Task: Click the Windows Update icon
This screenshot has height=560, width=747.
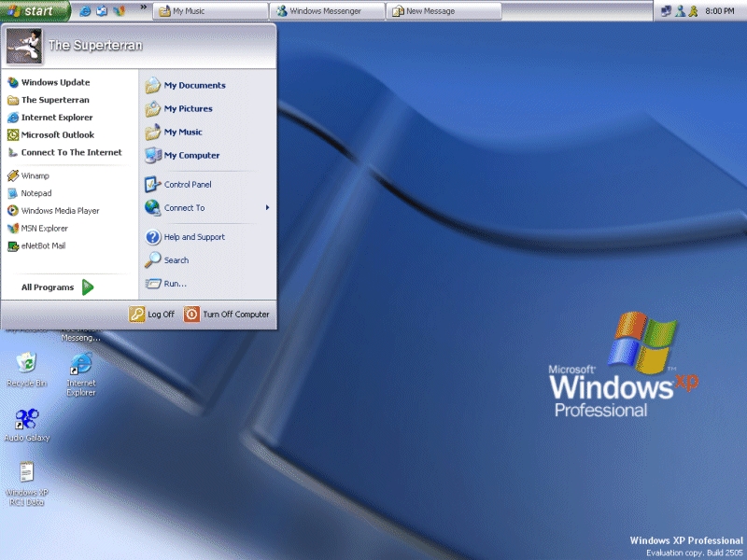Action: (x=13, y=82)
